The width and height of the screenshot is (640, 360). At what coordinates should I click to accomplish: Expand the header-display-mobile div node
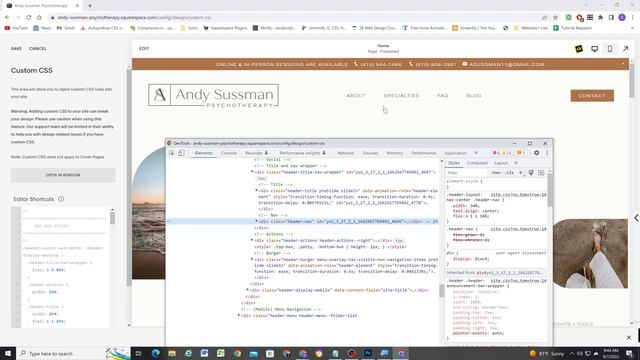tap(248, 290)
